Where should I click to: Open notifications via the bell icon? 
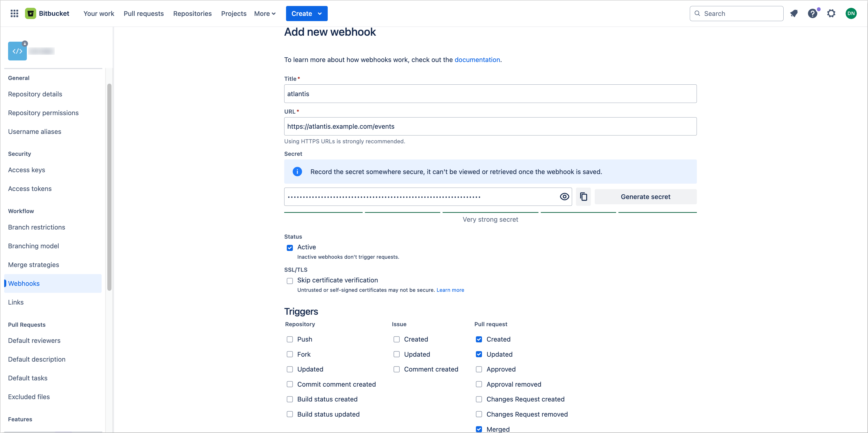click(x=794, y=14)
